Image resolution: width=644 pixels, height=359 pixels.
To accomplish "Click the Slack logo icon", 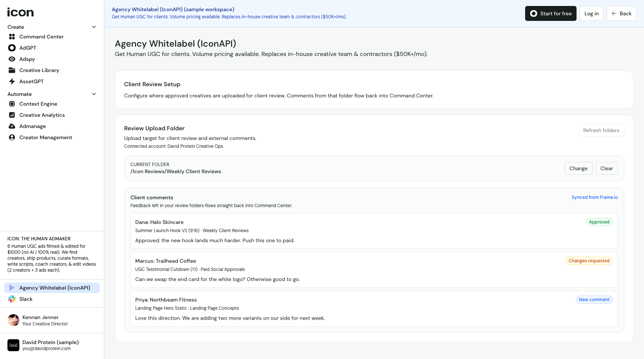I will (12, 299).
